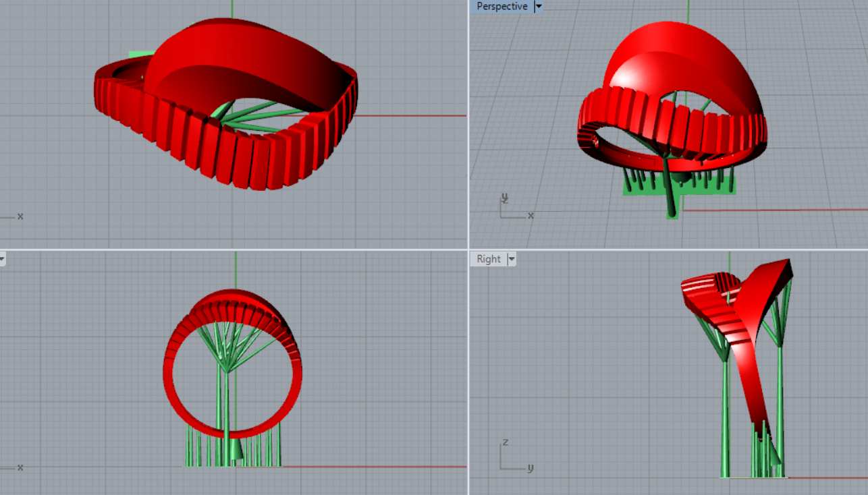
Task: Click the Perspective viewport title
Action: point(501,6)
